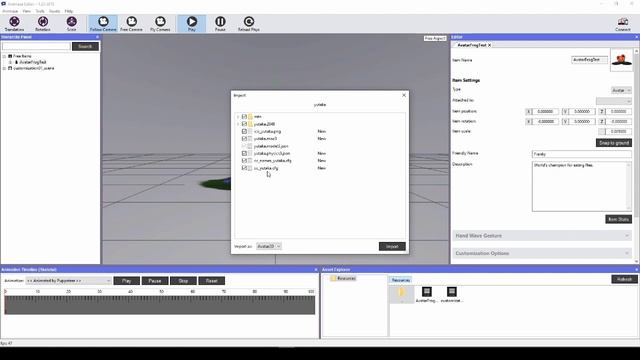This screenshot has height=360, width=640.
Task: Click the Description text area
Action: (582, 187)
